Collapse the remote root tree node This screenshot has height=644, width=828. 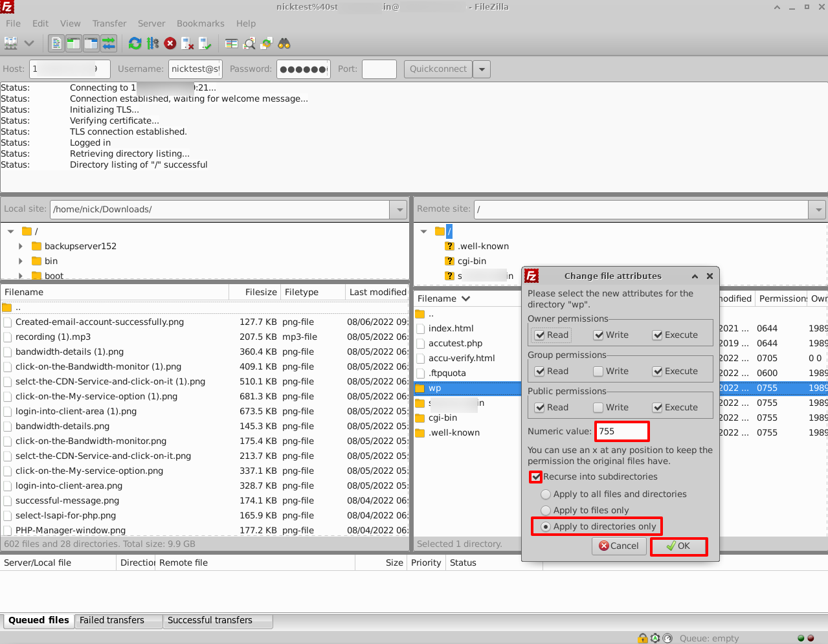[424, 231]
